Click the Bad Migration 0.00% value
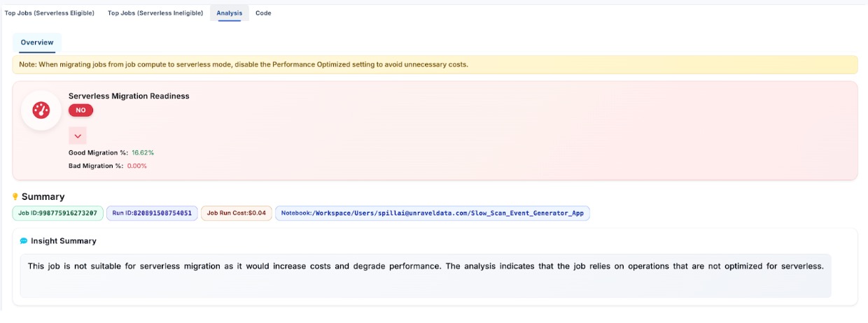This screenshot has width=868, height=323. pos(136,166)
